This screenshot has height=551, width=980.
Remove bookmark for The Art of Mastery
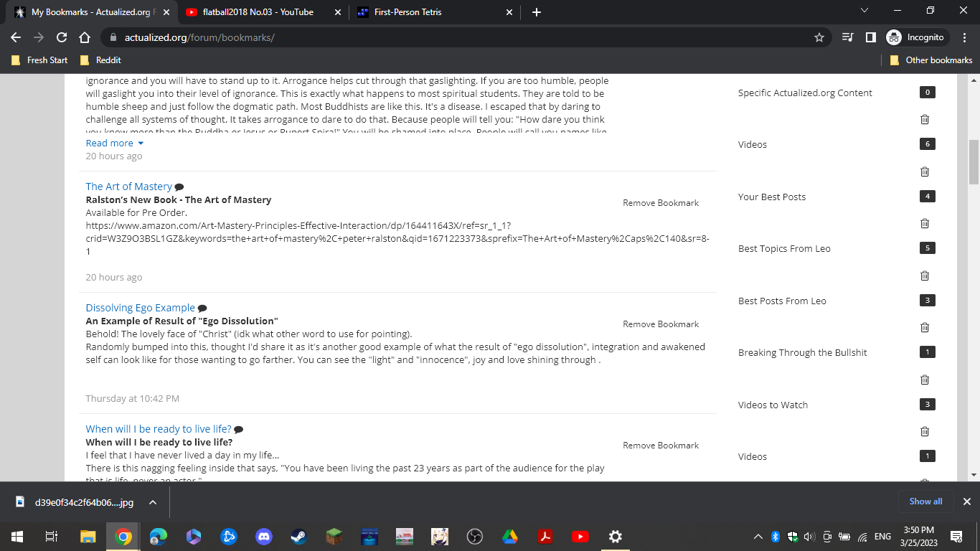(660, 203)
